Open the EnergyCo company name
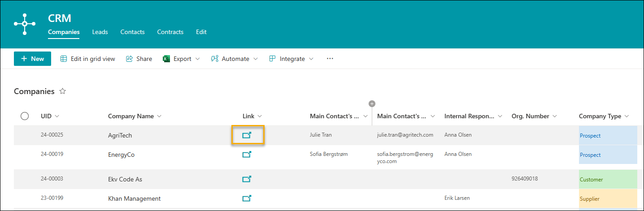Viewport: 644px width, 211px height. [x=121, y=155]
